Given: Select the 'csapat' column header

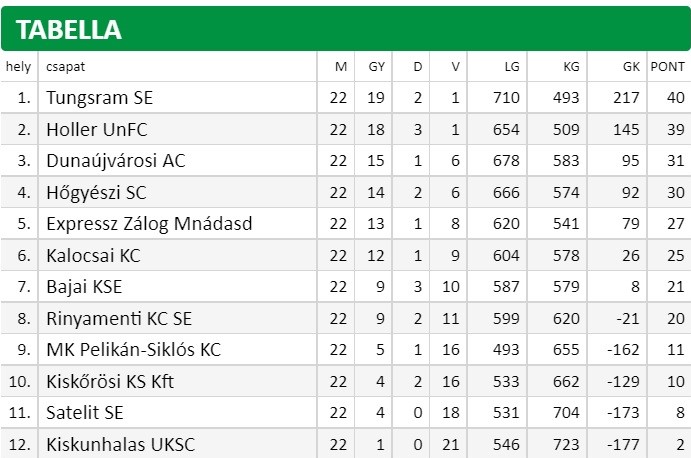Looking at the screenshot, I should tap(65, 67).
